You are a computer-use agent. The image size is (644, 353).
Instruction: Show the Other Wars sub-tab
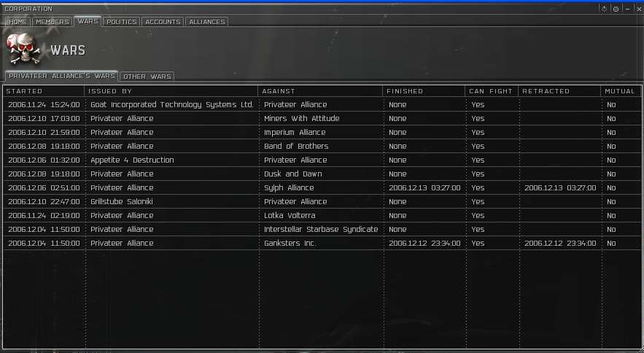[x=147, y=77]
